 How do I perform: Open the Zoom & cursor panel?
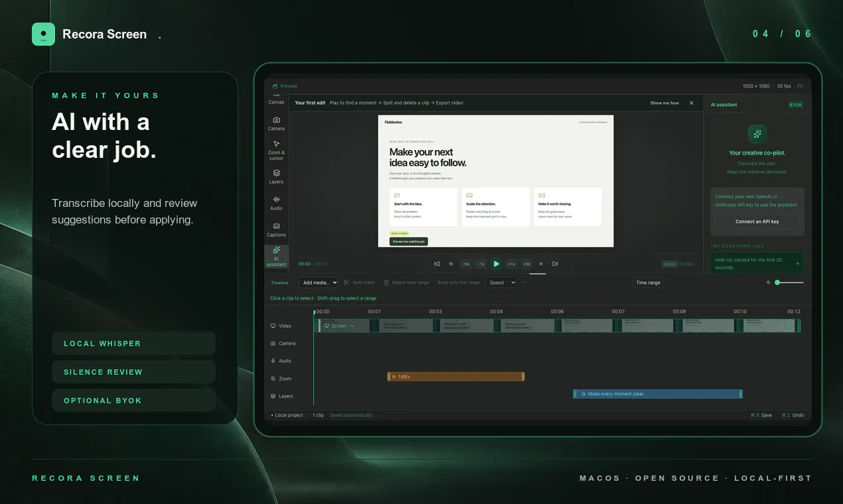(276, 151)
